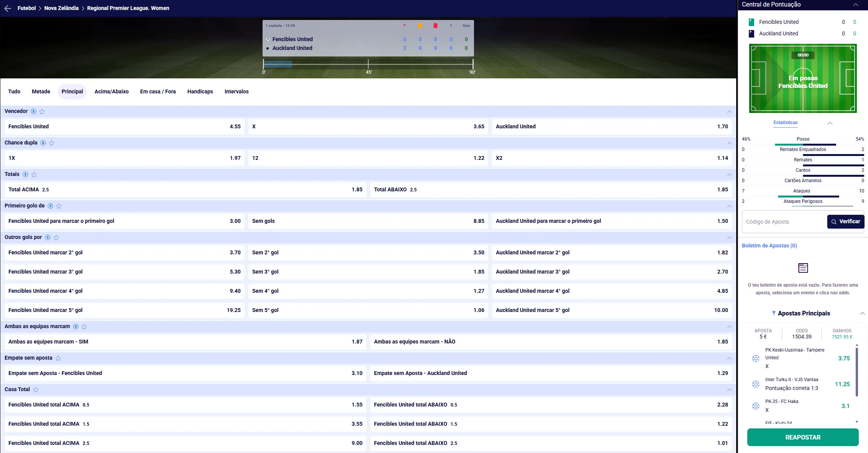Click the Verificar button

[x=846, y=222]
